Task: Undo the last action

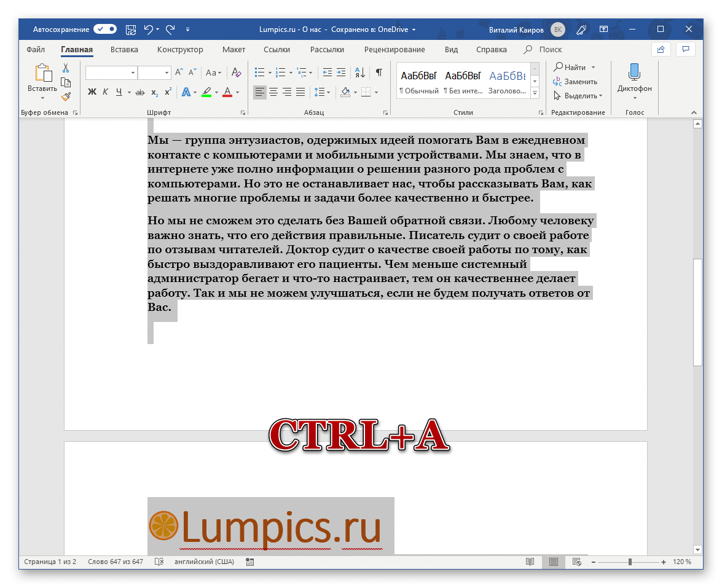Action: pos(148,29)
